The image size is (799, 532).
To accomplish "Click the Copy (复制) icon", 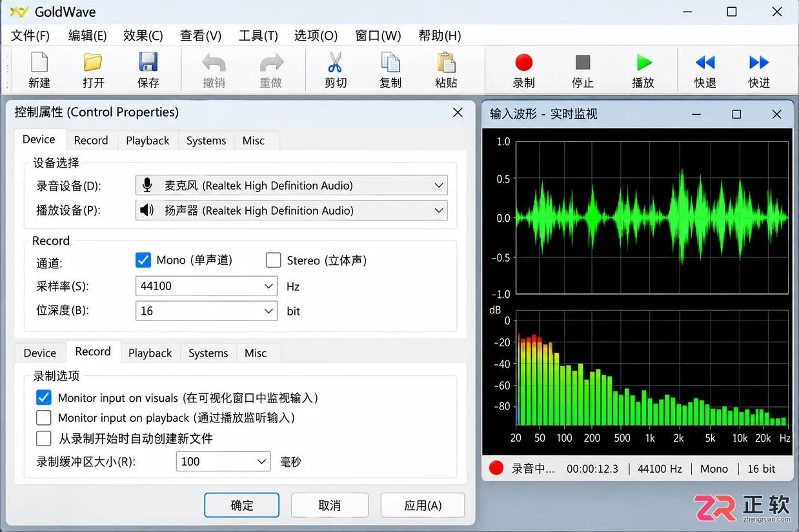I will 390,63.
